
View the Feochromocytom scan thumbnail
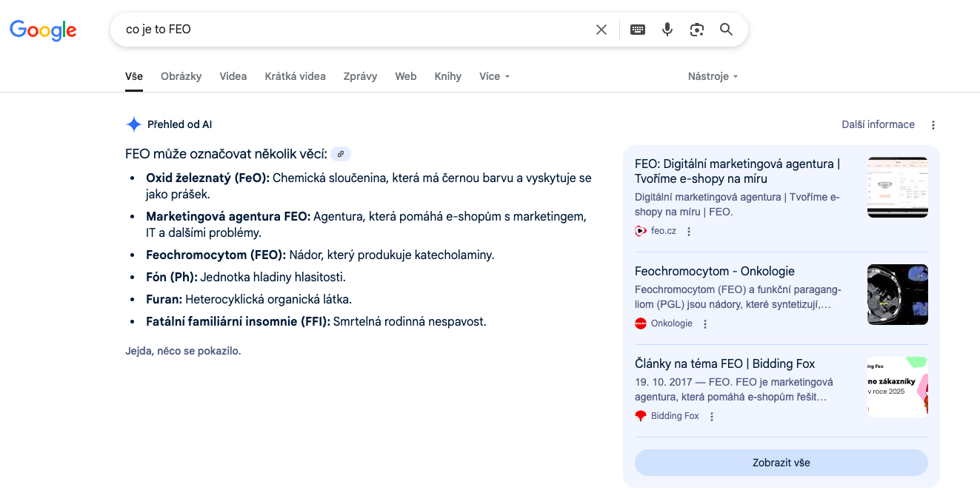click(x=898, y=295)
